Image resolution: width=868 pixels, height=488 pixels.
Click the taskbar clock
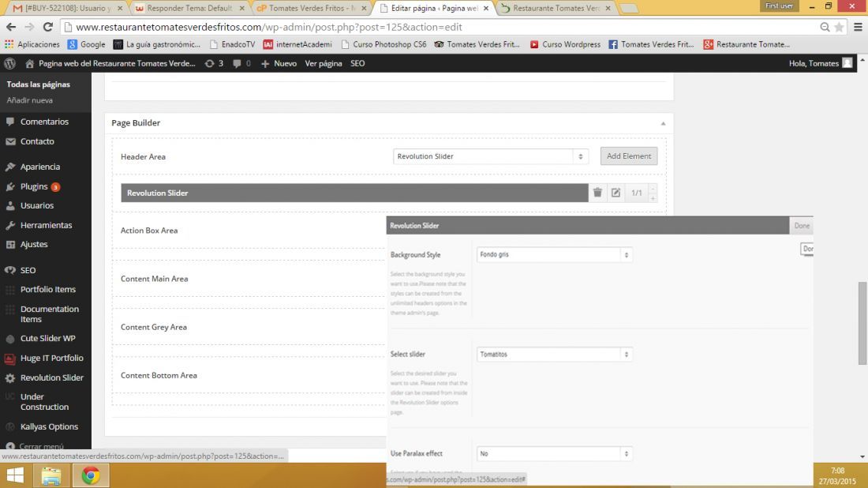pos(837,476)
